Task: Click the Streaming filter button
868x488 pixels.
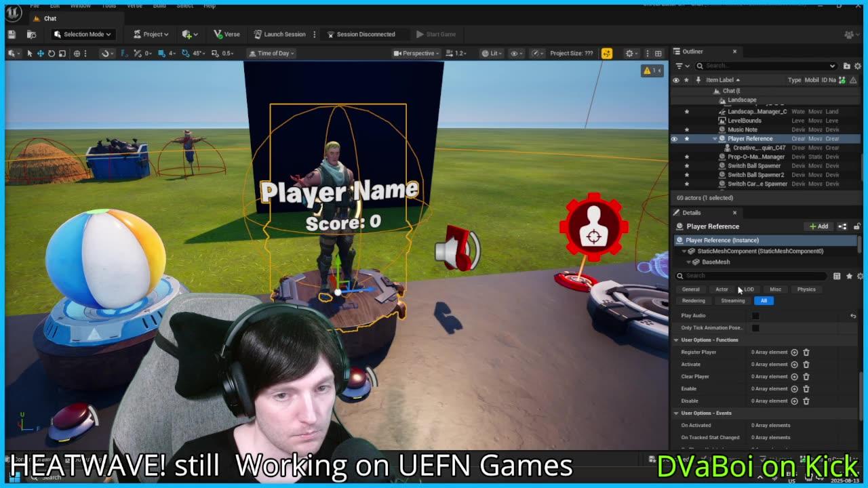Action: [732, 301]
